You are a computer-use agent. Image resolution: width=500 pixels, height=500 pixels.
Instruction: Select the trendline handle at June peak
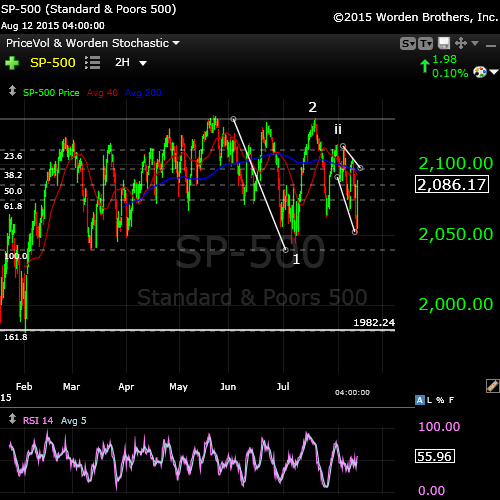coord(233,119)
